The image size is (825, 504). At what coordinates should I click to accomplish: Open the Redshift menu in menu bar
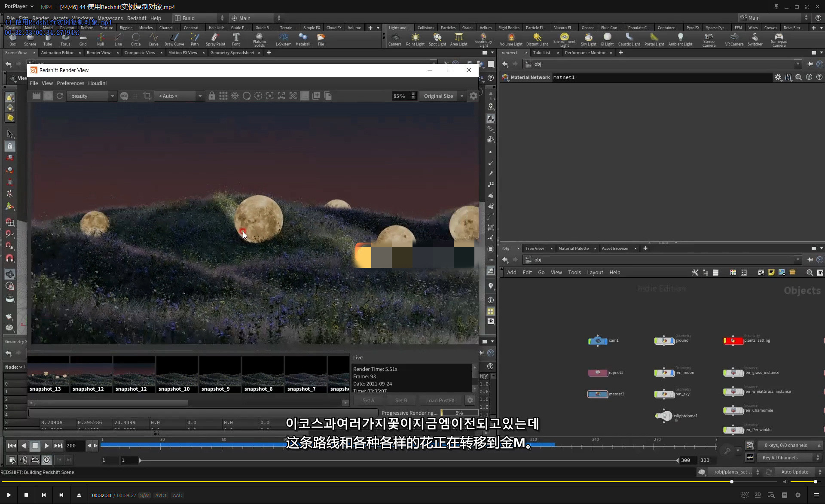pyautogui.click(x=136, y=18)
